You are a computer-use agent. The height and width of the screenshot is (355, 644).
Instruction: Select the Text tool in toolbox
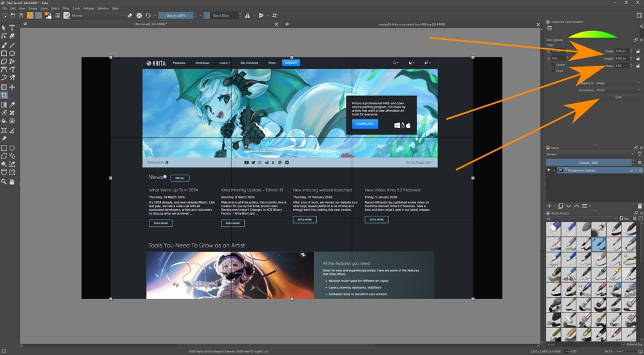coord(12,28)
